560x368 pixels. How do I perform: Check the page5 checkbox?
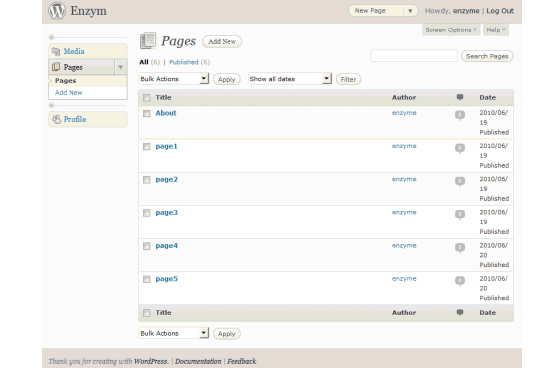146,279
